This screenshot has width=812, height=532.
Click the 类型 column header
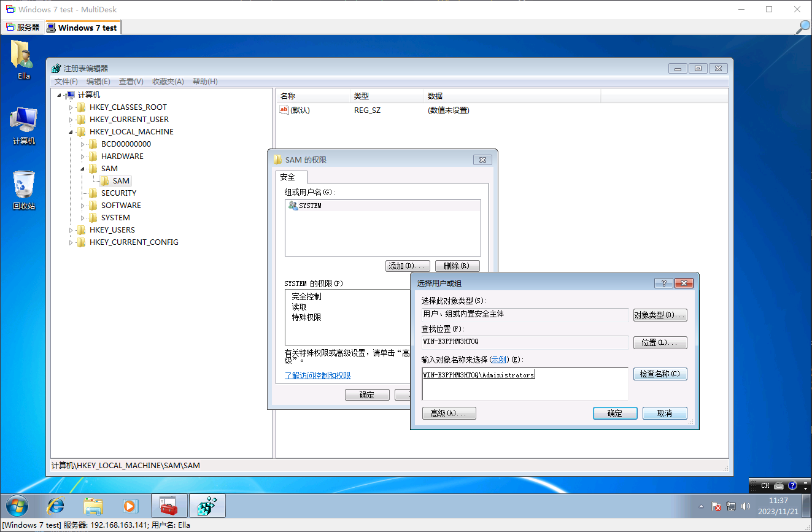point(386,96)
